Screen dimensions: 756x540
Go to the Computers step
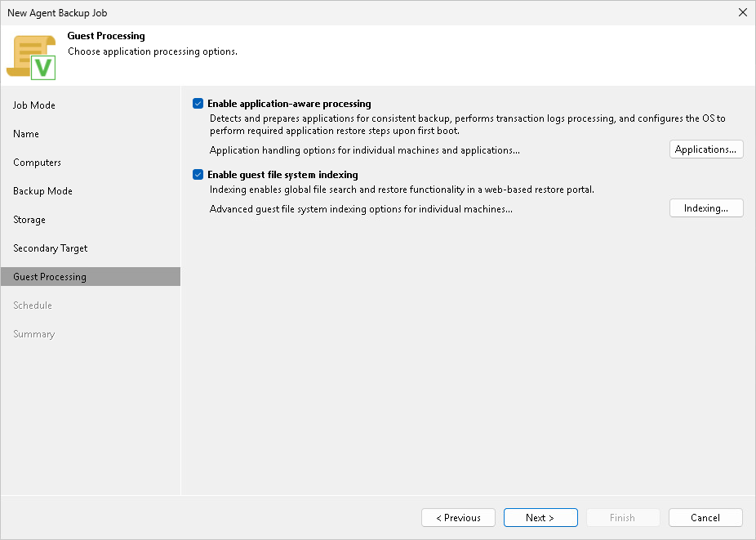click(37, 163)
